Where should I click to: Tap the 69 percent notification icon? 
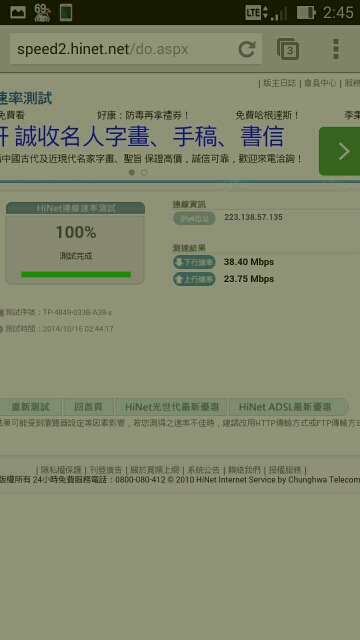coord(42,12)
